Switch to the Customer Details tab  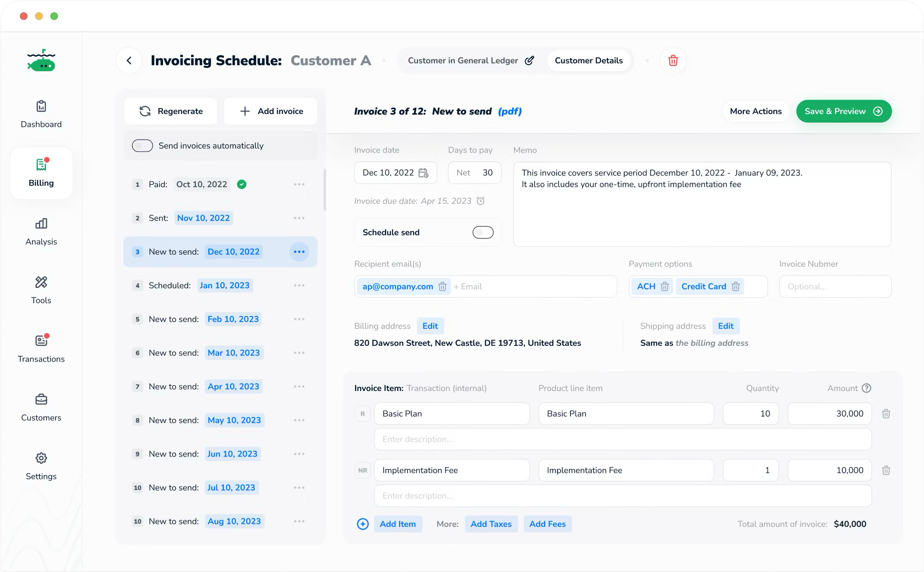tap(588, 61)
